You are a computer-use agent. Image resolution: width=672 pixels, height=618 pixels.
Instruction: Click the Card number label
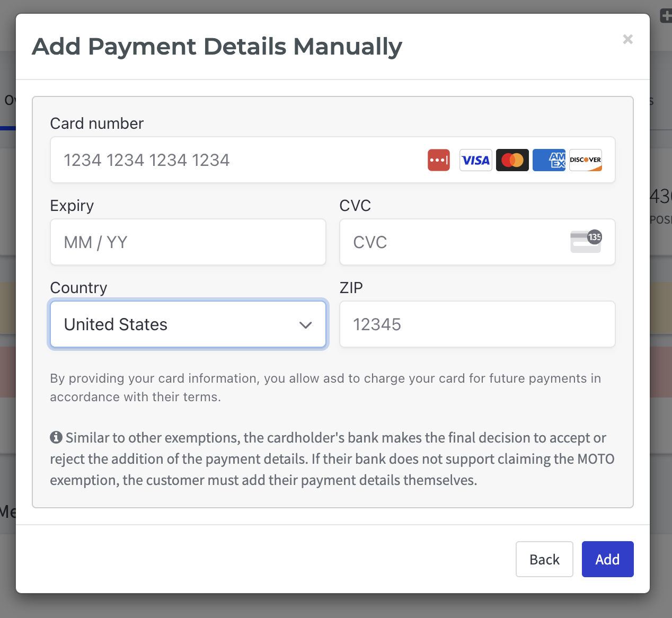[97, 123]
